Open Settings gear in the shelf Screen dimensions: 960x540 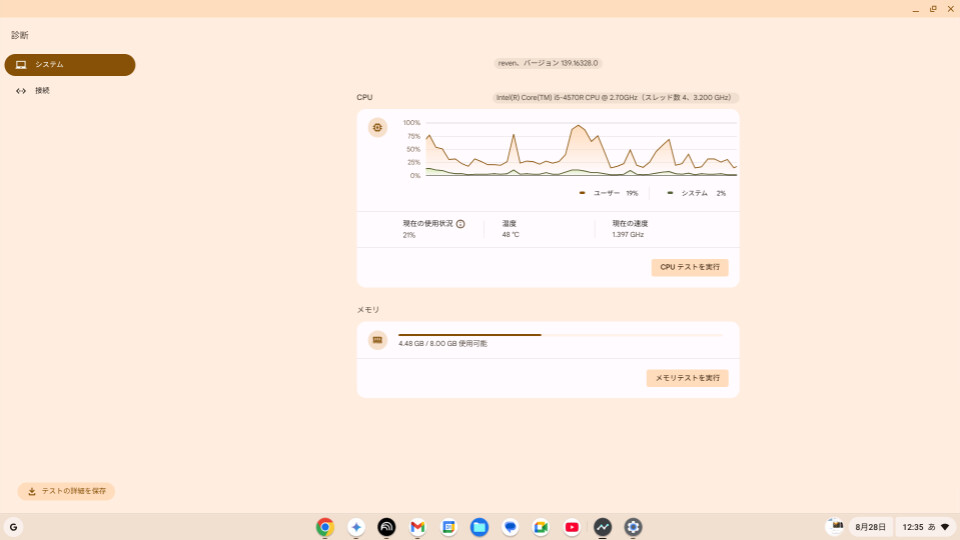pos(633,527)
